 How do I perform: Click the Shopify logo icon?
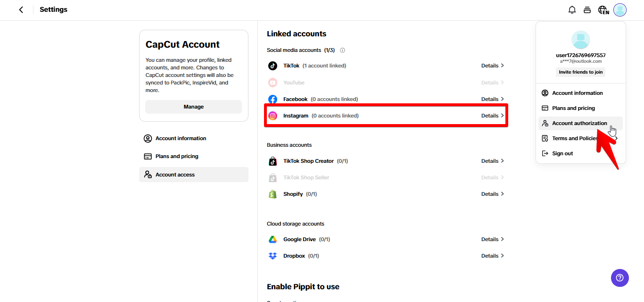coord(272,194)
